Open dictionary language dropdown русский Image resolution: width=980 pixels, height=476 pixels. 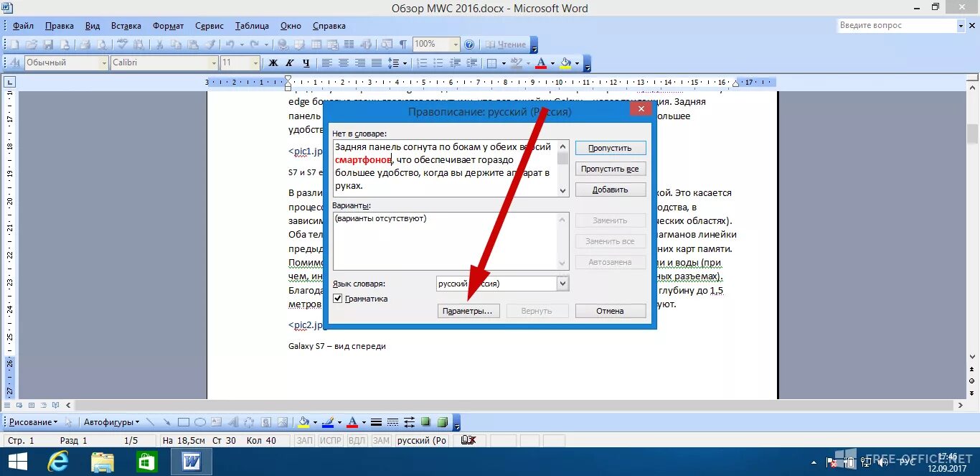[562, 284]
